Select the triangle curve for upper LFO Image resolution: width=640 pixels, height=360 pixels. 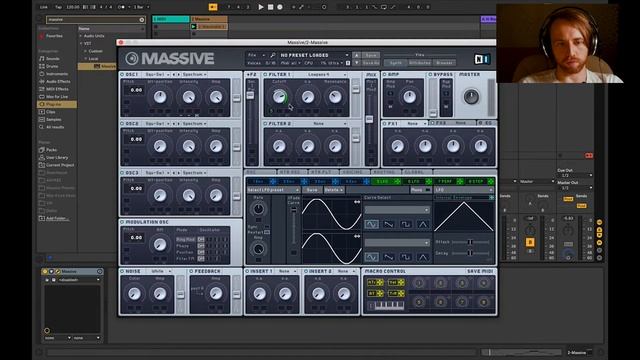point(423,224)
